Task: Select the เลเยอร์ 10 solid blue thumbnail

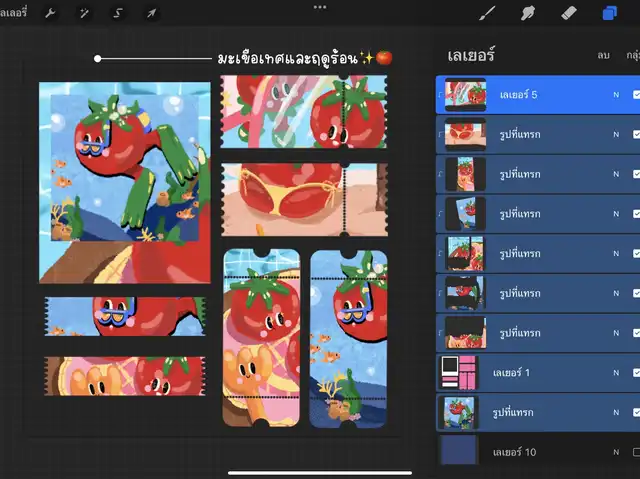Action: coord(459,452)
